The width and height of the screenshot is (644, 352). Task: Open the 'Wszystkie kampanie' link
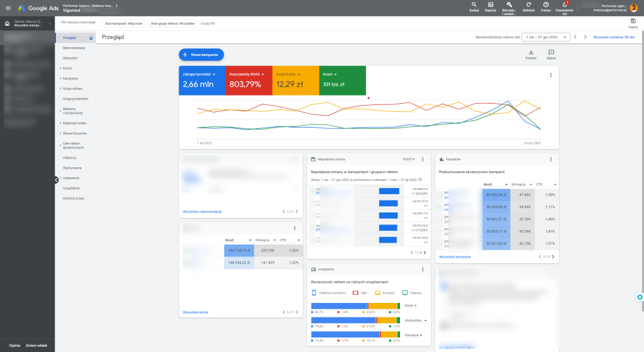[455, 256]
